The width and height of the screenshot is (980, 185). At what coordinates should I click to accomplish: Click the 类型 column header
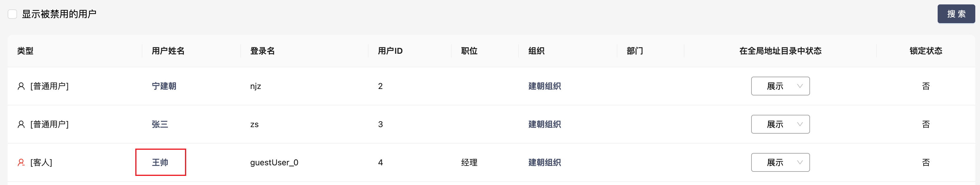click(x=26, y=51)
